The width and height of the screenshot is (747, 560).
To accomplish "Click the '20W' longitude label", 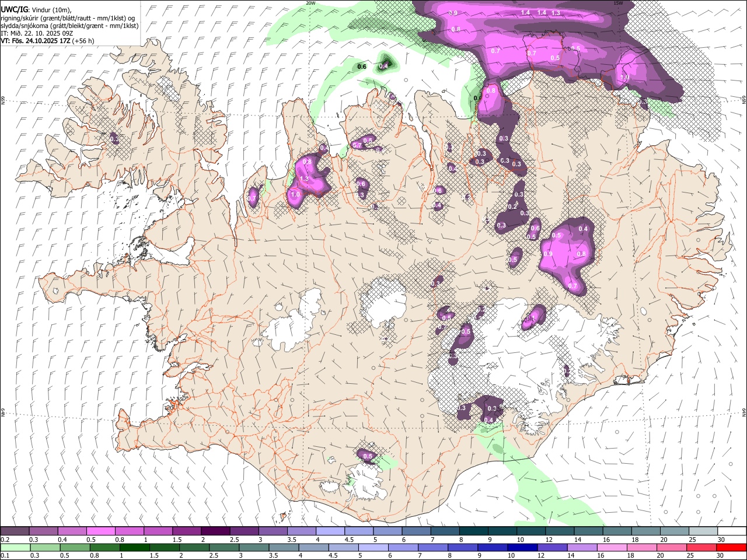I will (x=311, y=3).
